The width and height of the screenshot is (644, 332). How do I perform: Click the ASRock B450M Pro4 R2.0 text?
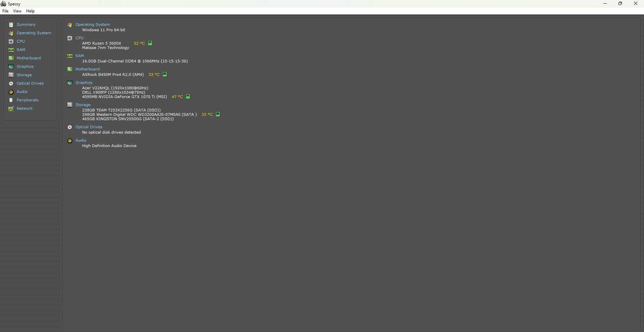pyautogui.click(x=113, y=74)
